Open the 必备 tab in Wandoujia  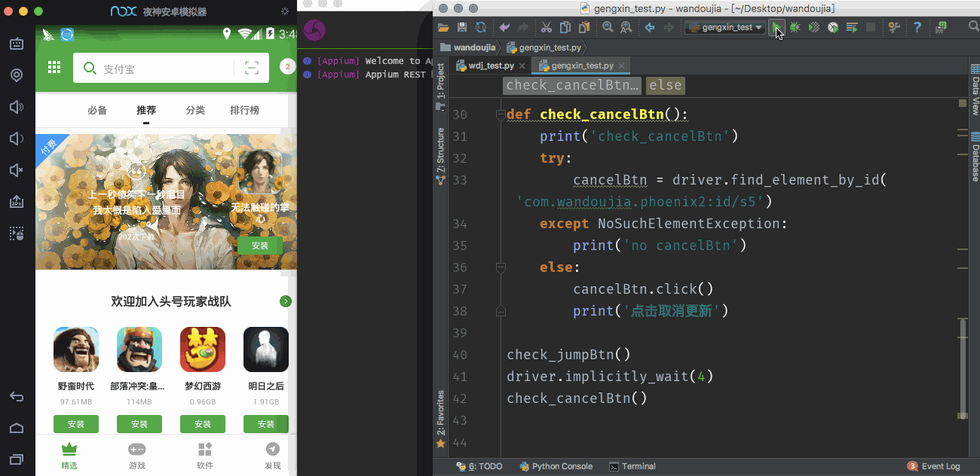97,110
